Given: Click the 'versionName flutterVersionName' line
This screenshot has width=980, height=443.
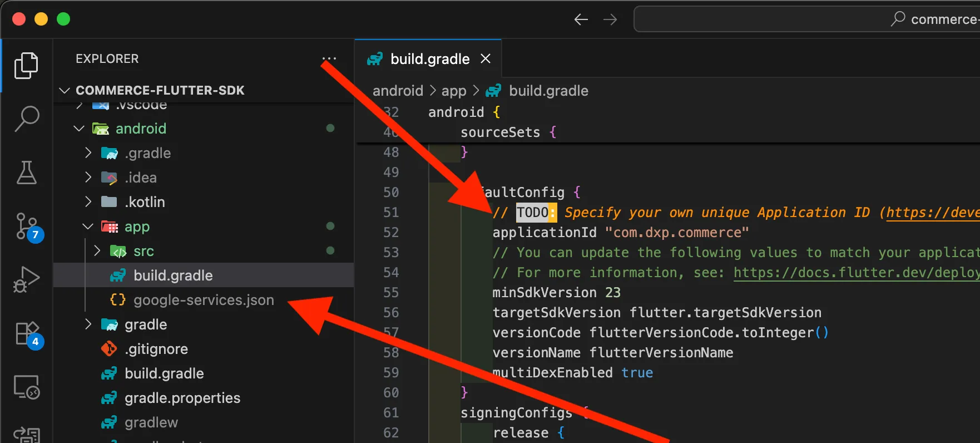Looking at the screenshot, I should tap(613, 353).
